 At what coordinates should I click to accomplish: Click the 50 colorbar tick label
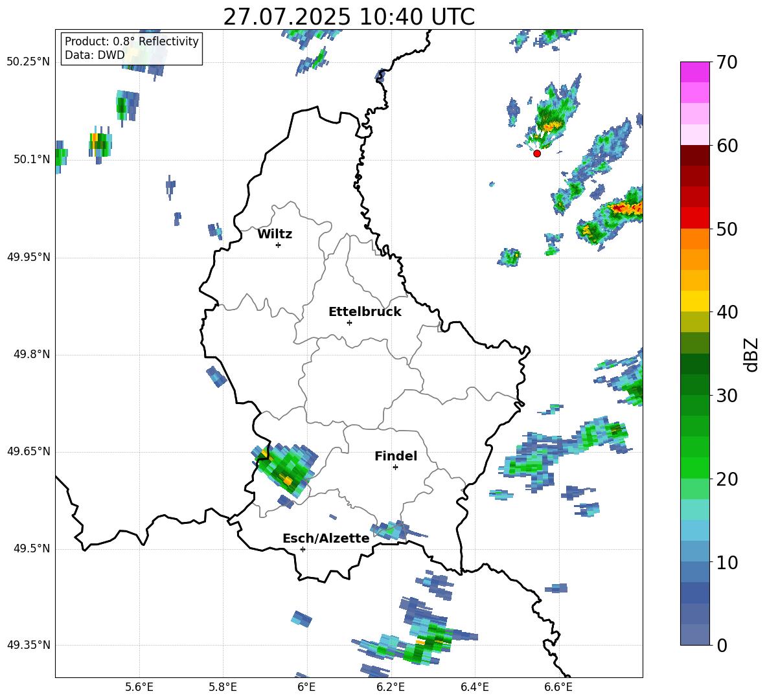[x=727, y=229]
